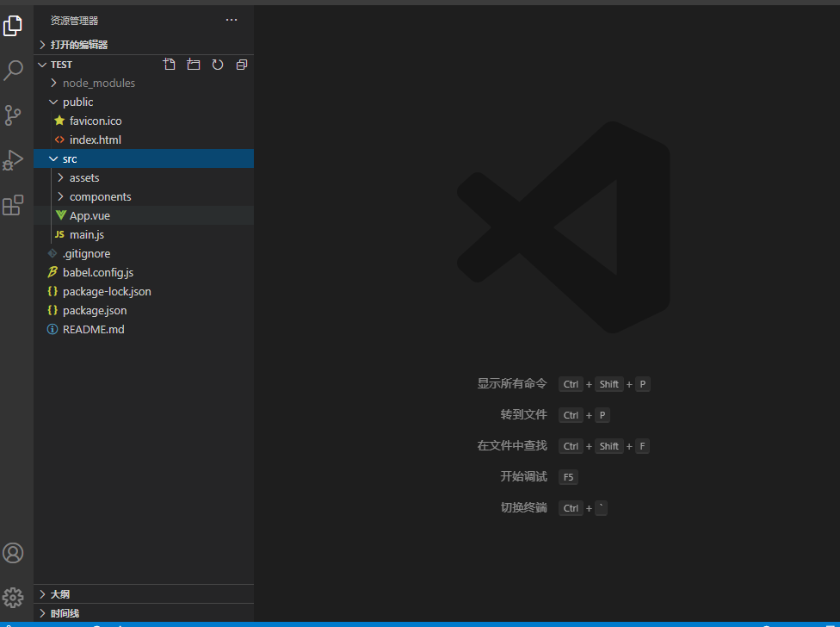Screen dimensions: 840x627
Task: Collapse the public folder
Action: 144,102
